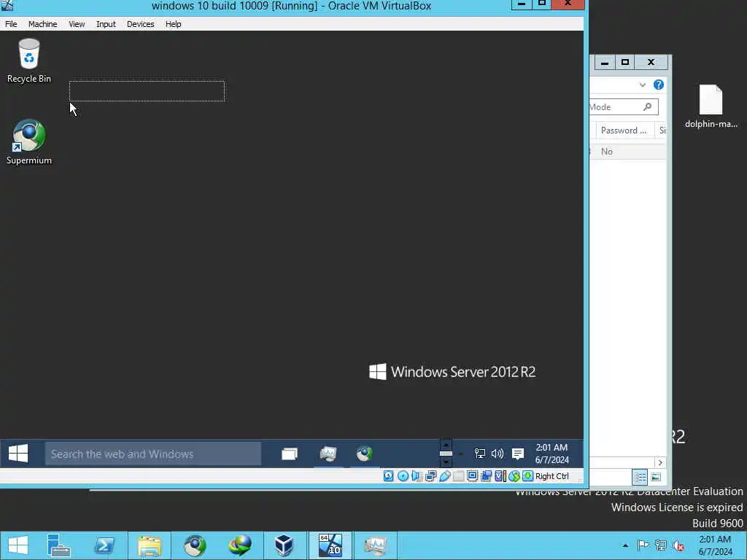Open guest notification center icon
Viewport: 747px width, 560px height.
click(x=518, y=454)
